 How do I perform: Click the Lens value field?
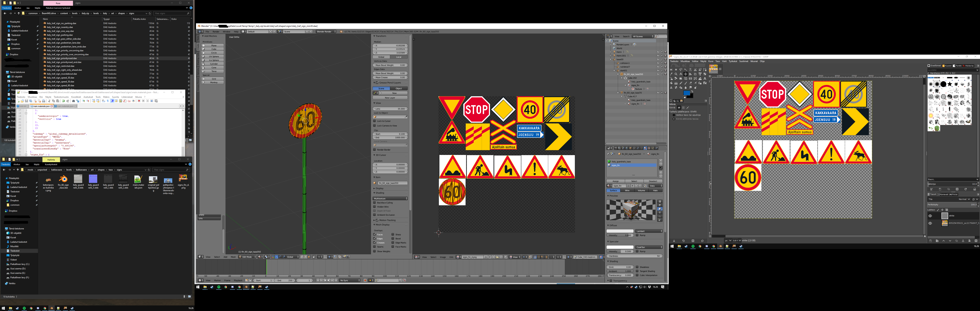click(390, 109)
